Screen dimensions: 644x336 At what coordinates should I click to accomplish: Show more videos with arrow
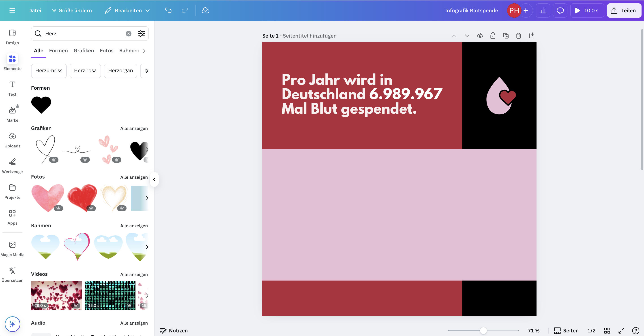pos(147,296)
